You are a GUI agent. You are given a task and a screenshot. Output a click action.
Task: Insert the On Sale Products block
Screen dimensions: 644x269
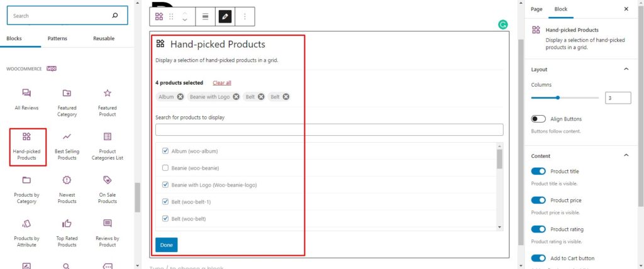pyautogui.click(x=107, y=190)
